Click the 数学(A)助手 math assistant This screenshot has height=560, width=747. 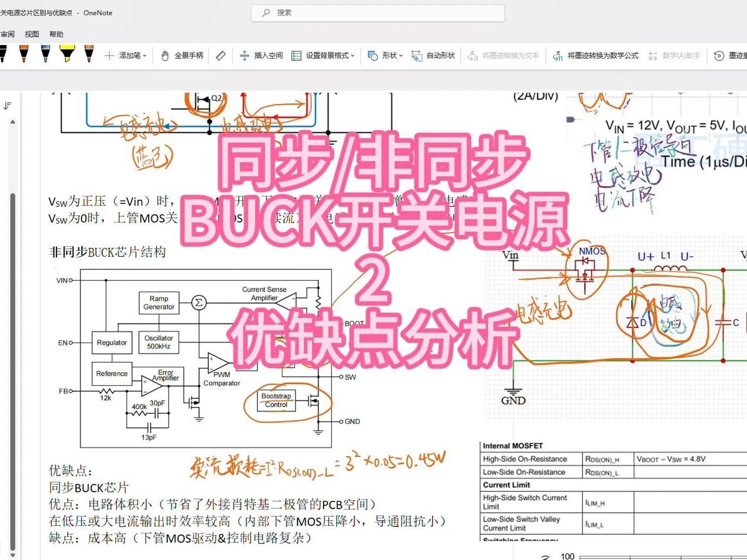(681, 55)
